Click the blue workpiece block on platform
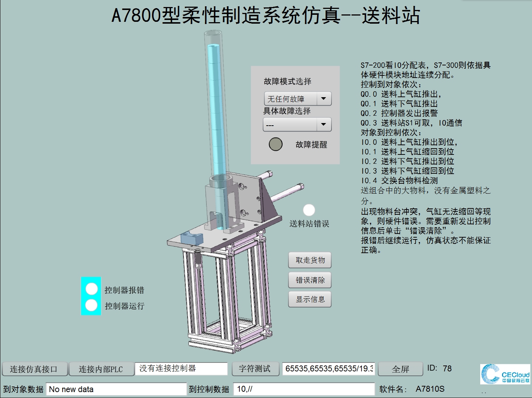This screenshot has width=532, height=398. click(x=192, y=238)
